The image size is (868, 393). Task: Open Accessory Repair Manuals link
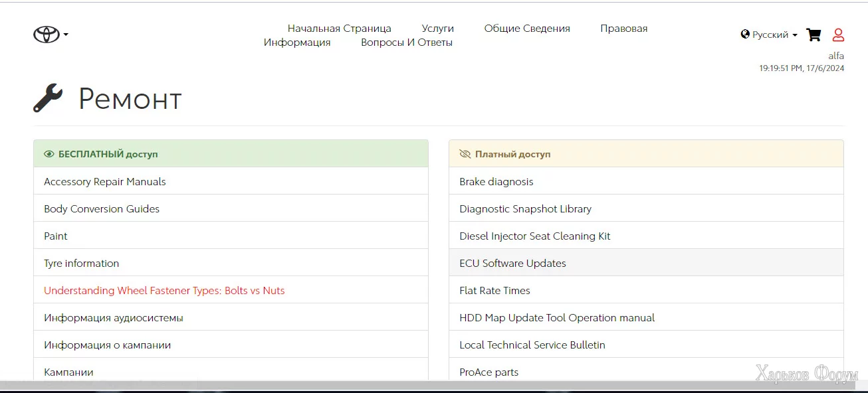point(105,182)
